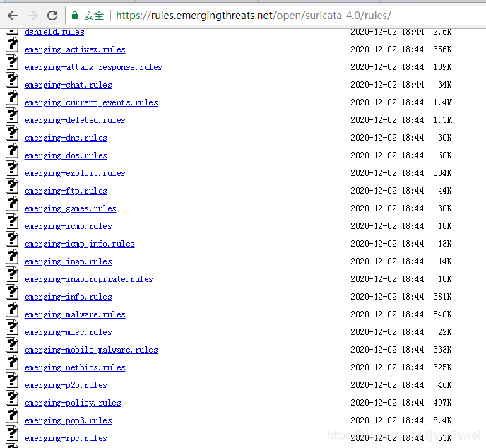486x448 pixels.
Task: Click file icon beside emerging-info.rules
Action: [x=12, y=292]
